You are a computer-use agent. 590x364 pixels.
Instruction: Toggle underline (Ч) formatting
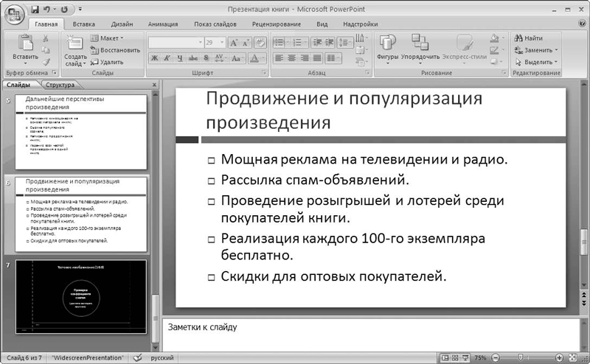[181, 57]
